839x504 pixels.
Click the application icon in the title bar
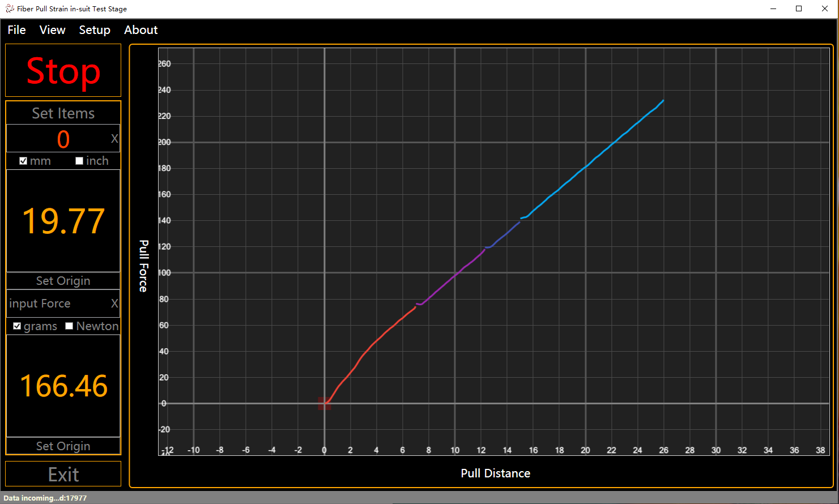pyautogui.click(x=10, y=8)
